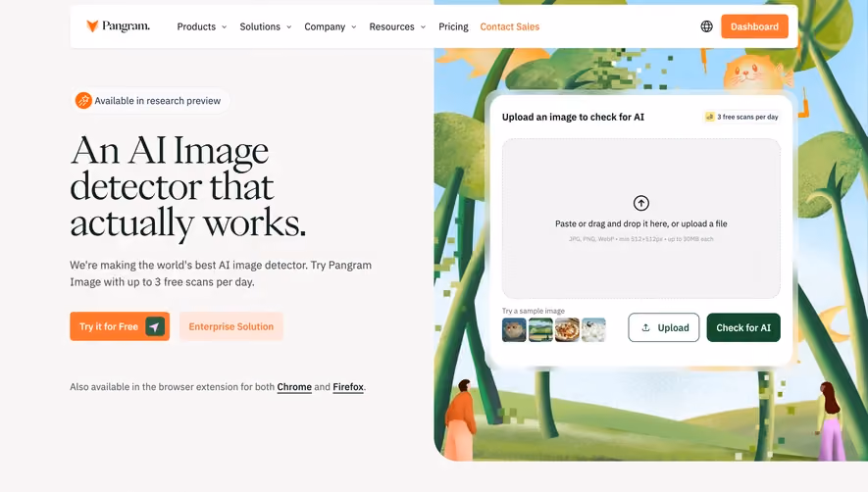
Task: Click the Try it for Free button
Action: click(120, 326)
